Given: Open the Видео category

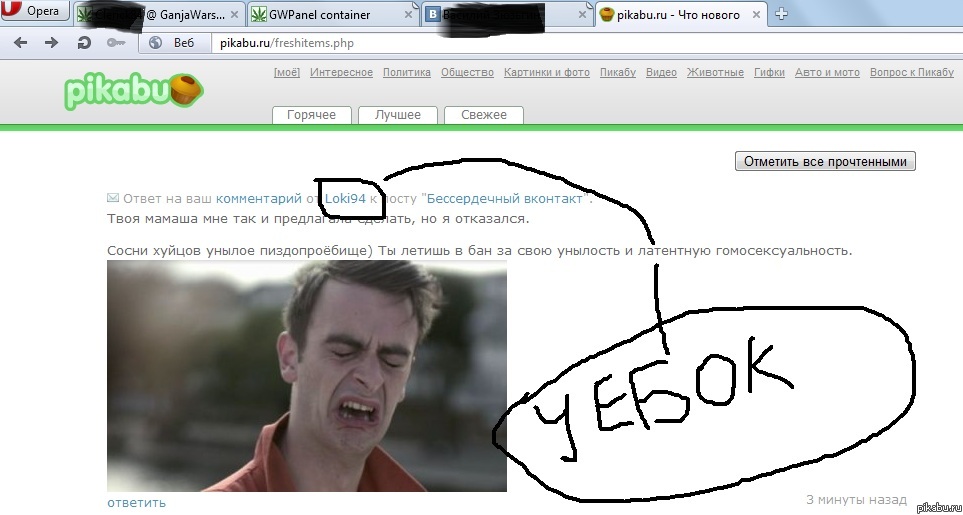Looking at the screenshot, I should (661, 72).
